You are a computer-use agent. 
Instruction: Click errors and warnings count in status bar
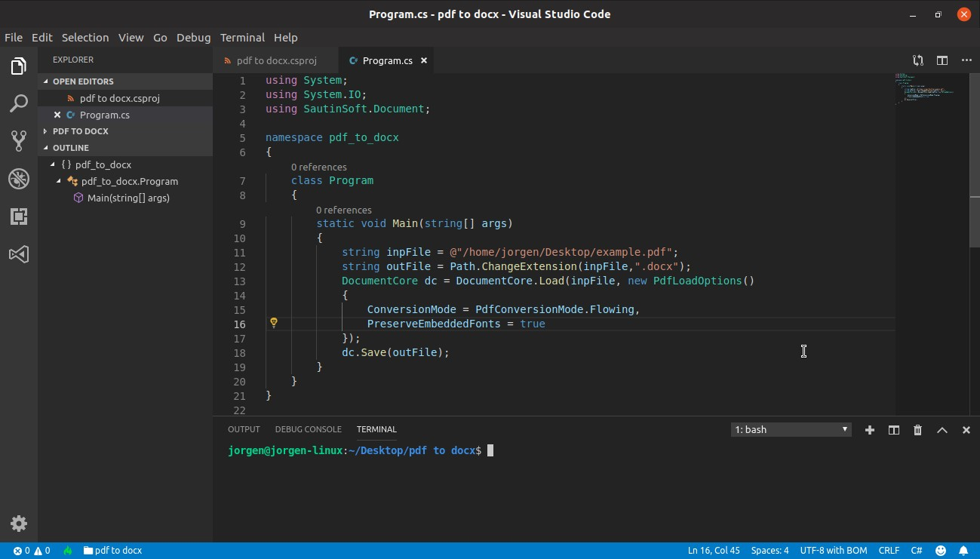click(x=32, y=551)
